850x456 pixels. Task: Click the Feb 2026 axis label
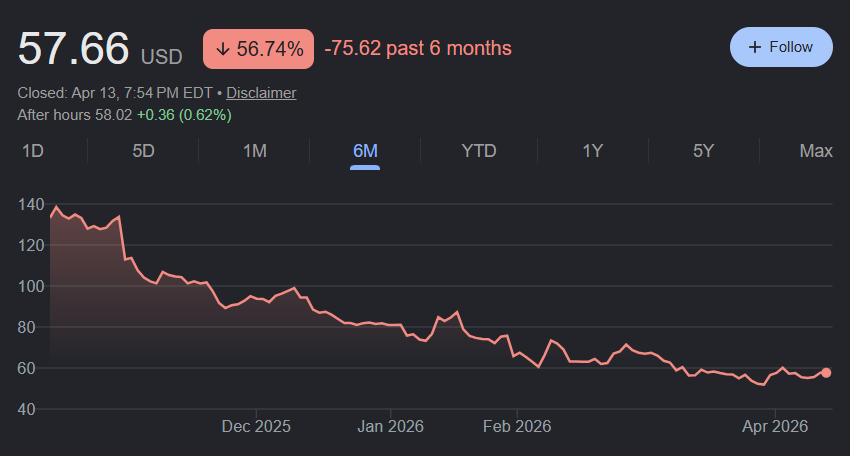(x=517, y=427)
